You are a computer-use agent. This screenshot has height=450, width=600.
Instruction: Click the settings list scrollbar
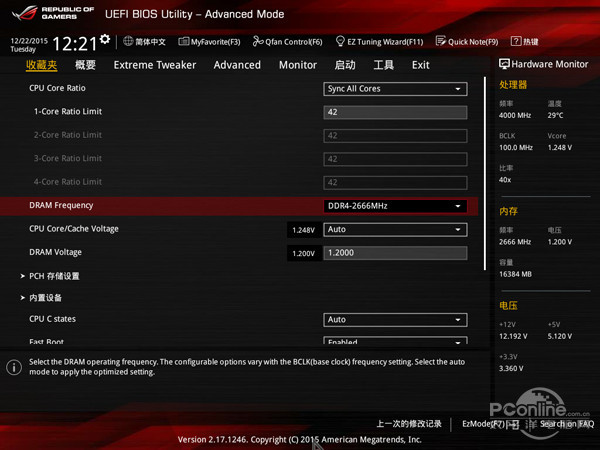[485, 173]
